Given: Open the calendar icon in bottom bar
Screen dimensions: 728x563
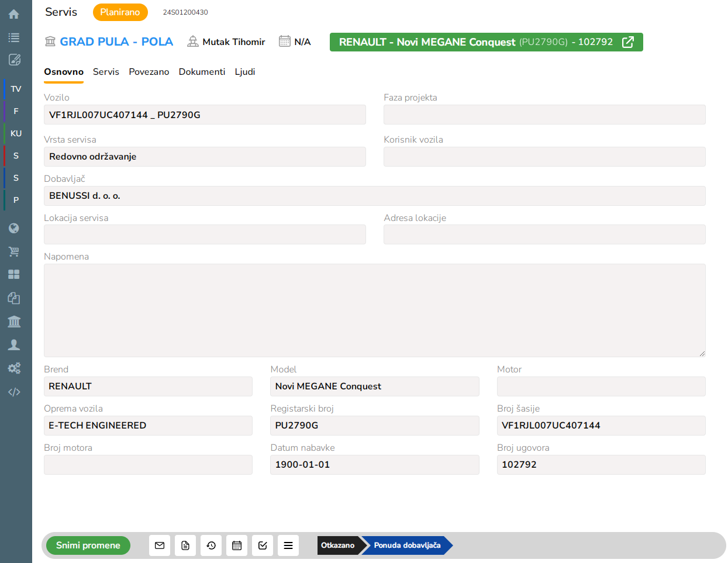Looking at the screenshot, I should (x=237, y=545).
